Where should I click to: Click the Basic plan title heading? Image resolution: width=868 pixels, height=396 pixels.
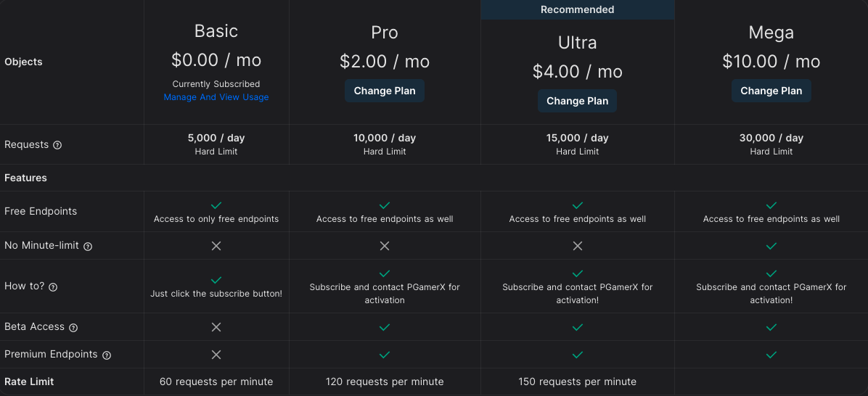[x=216, y=31]
